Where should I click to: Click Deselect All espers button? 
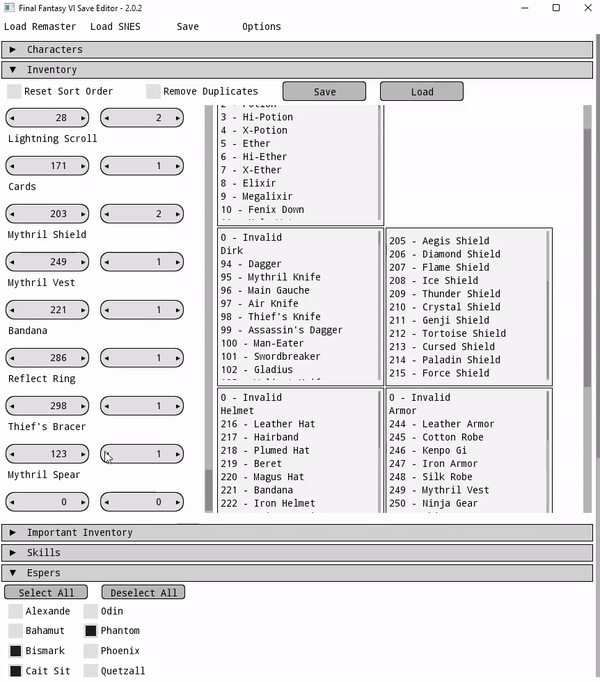click(x=143, y=592)
